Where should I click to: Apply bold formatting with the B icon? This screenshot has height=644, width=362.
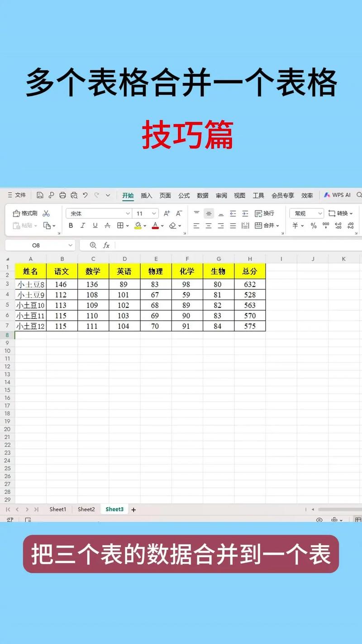(x=71, y=225)
